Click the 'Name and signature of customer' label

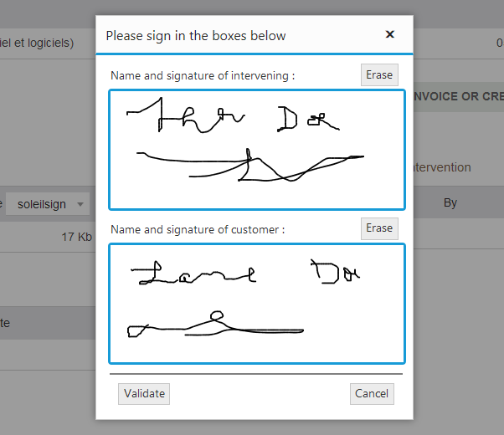pyautogui.click(x=198, y=229)
